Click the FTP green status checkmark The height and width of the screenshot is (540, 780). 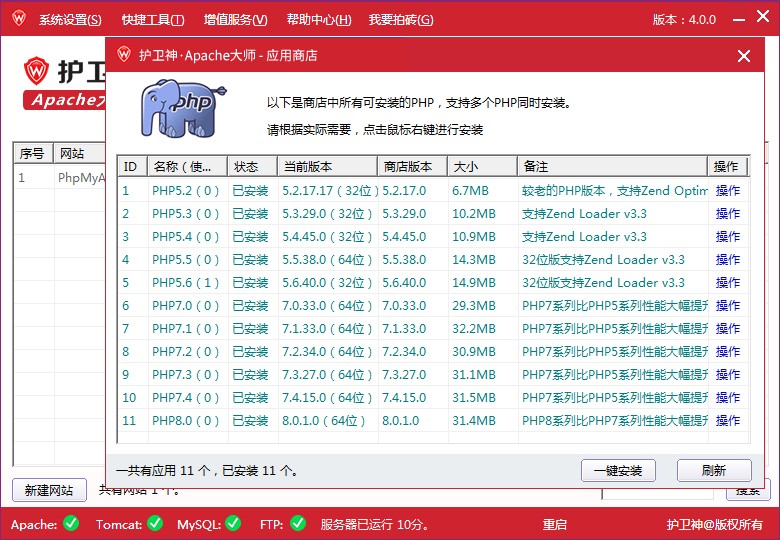point(297,523)
